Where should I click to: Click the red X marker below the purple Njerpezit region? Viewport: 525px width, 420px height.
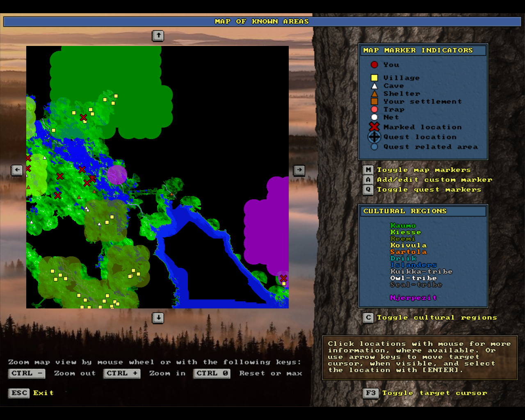[x=283, y=278]
